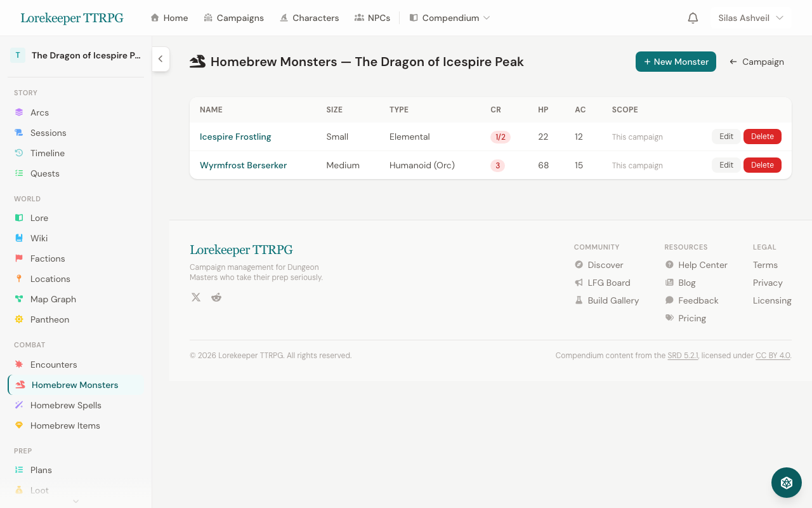Open Homebrew Spells in the sidebar
The height and width of the screenshot is (508, 812).
[x=65, y=405]
